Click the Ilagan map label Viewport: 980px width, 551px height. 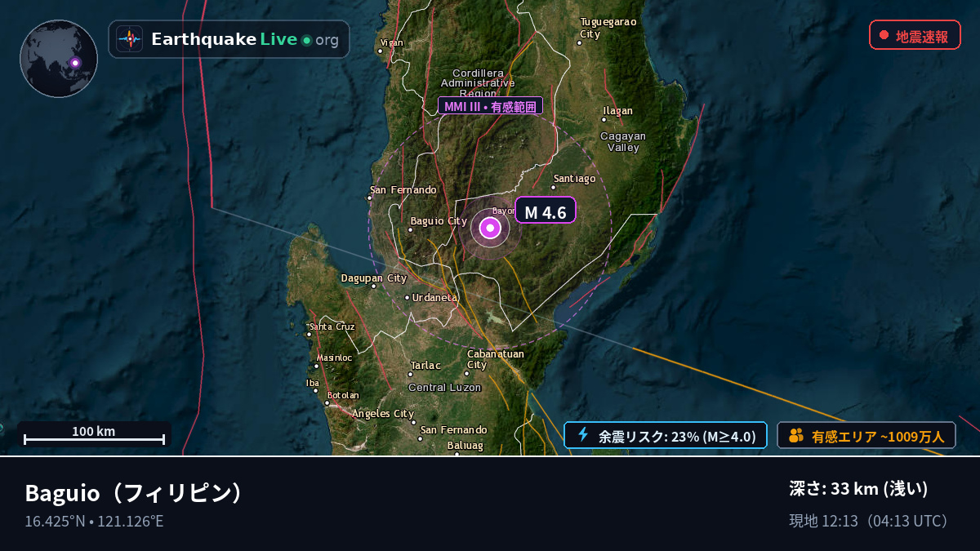point(617,111)
